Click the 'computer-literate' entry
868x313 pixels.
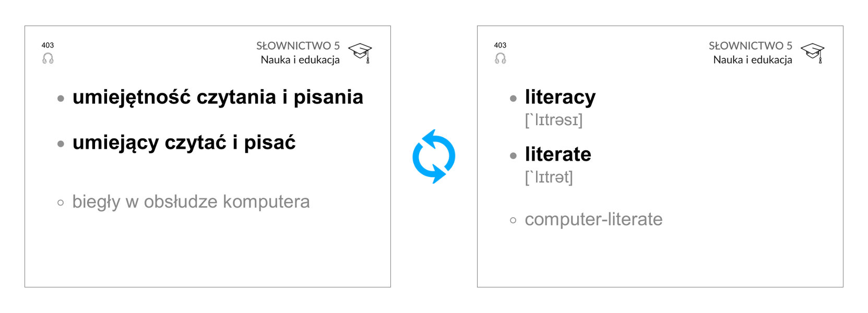pos(593,220)
